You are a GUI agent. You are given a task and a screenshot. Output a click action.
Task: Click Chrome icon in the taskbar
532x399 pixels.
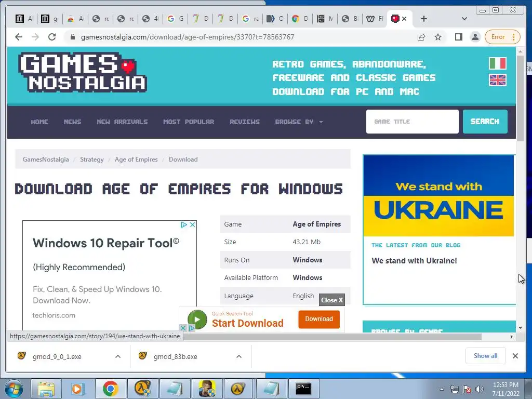(x=110, y=389)
